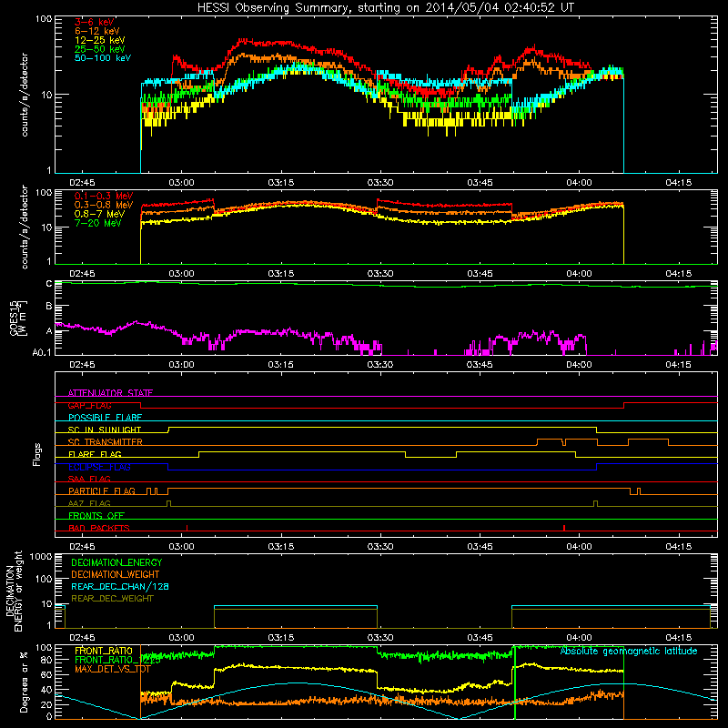This screenshot has height=728, width=728.
Task: Select the Degrees or % axis title
Action: point(24,682)
